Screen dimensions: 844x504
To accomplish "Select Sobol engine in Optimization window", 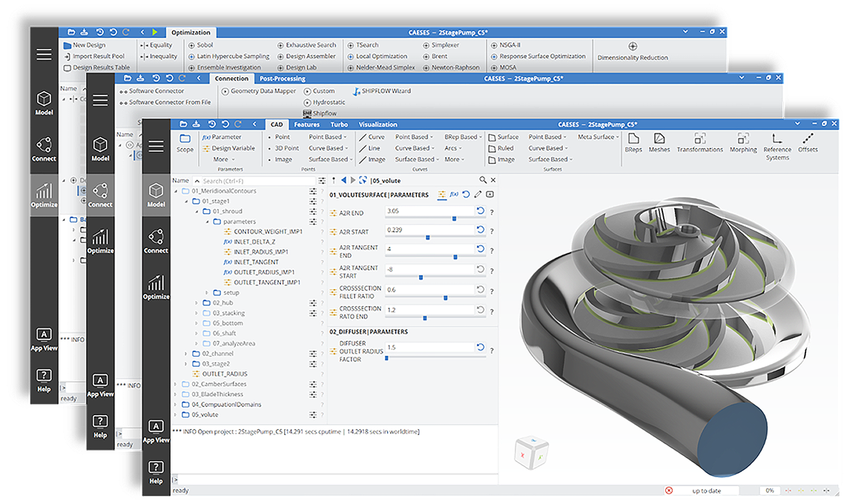I will (x=200, y=45).
